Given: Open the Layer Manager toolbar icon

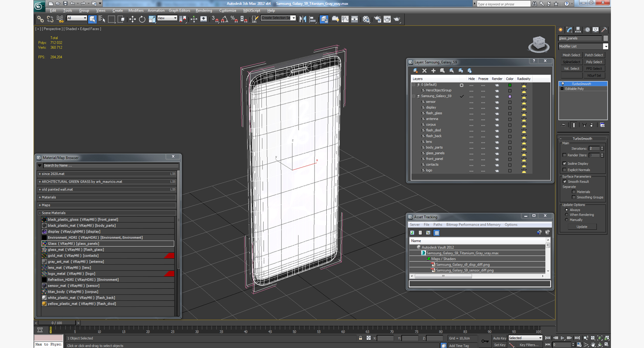Looking at the screenshot, I should click(324, 19).
